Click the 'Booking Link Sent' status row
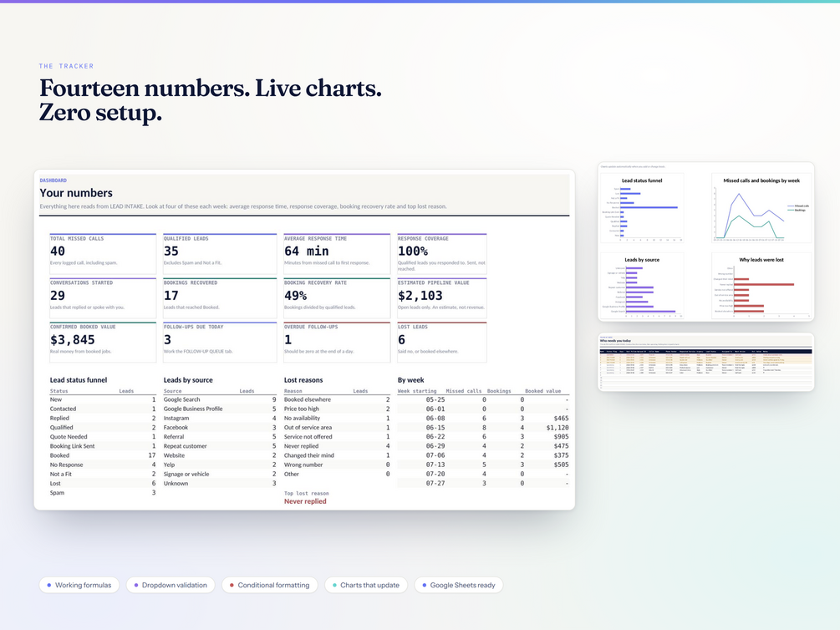Screen dimensions: 840x630 pyautogui.click(x=103, y=445)
